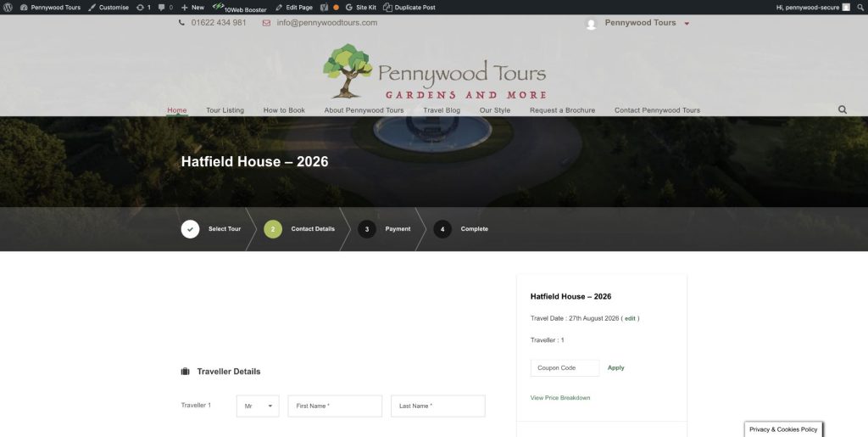Click the user avatar icon beside Pennywood Tours

point(591,24)
